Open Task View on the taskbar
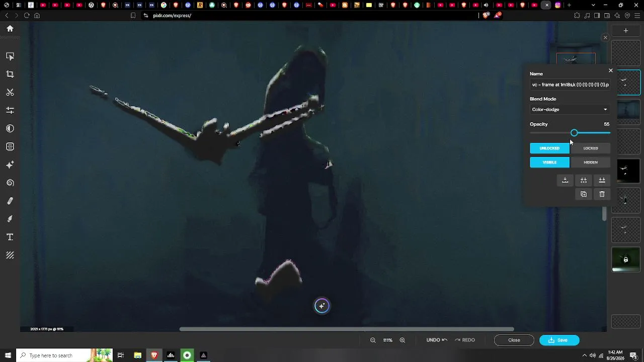This screenshot has width=644, height=362. coord(121,355)
